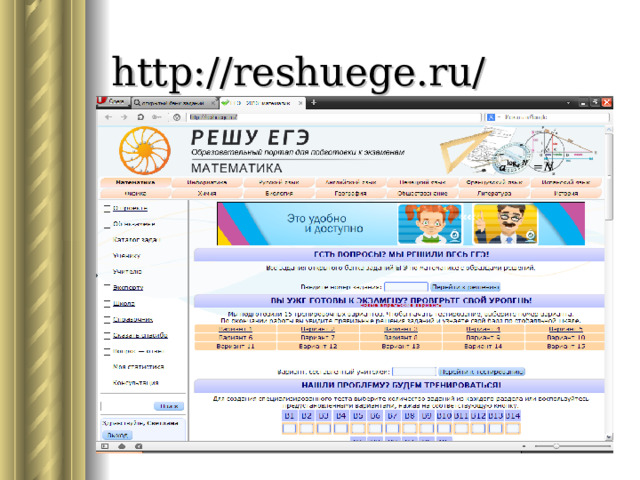Open Моя статистика in sidebar
Viewport: 640px width, 480px height.
coord(138,367)
